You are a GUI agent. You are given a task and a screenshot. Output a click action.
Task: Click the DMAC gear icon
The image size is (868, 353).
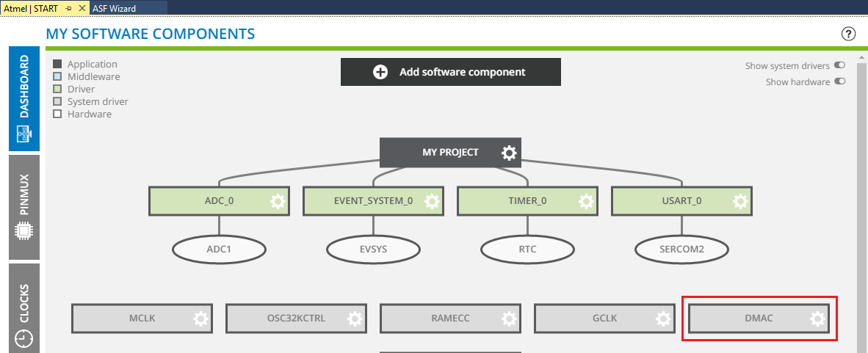[817, 319]
